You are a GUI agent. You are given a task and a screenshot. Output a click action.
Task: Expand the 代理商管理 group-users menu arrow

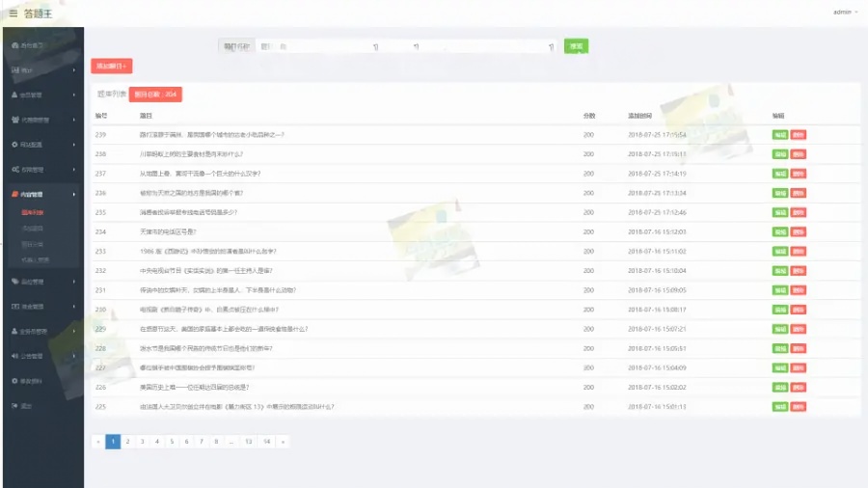click(x=74, y=120)
